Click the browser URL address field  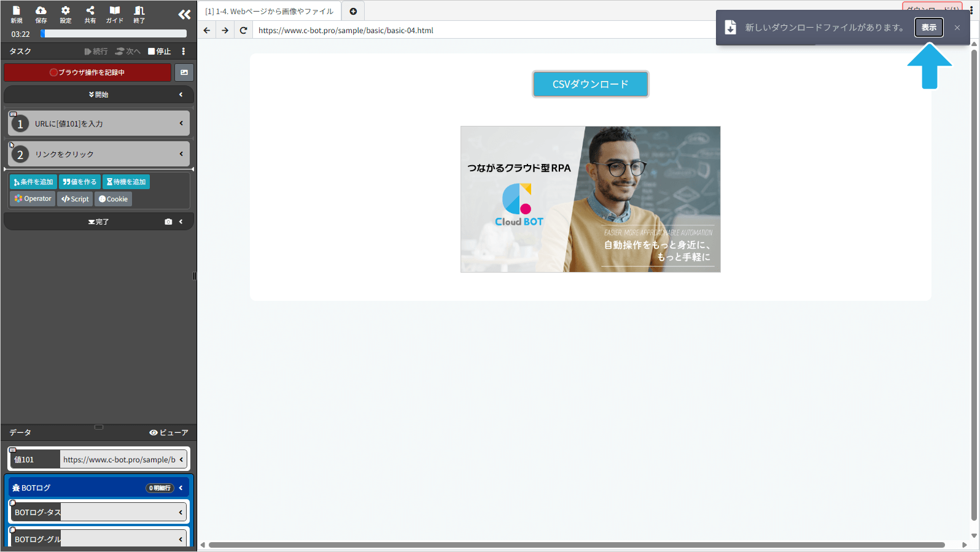485,30
